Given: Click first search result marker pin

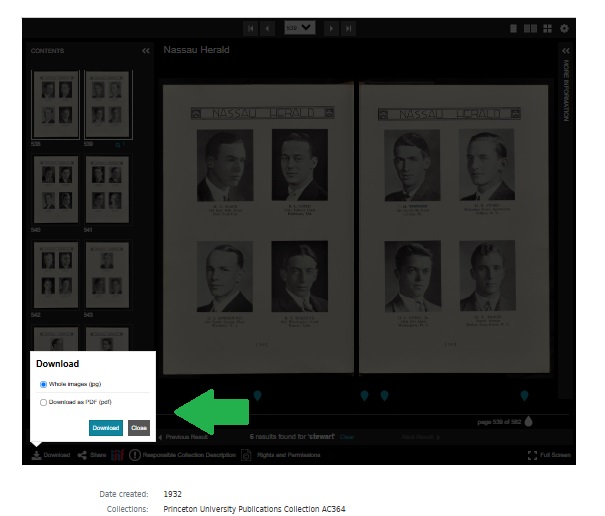Looking at the screenshot, I should pyautogui.click(x=257, y=395).
